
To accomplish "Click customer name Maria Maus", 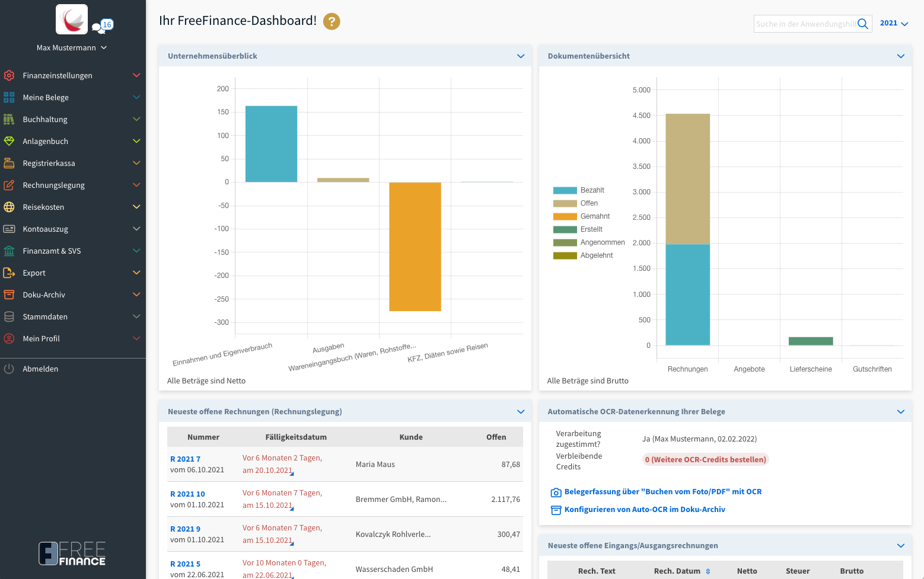I will tap(375, 465).
